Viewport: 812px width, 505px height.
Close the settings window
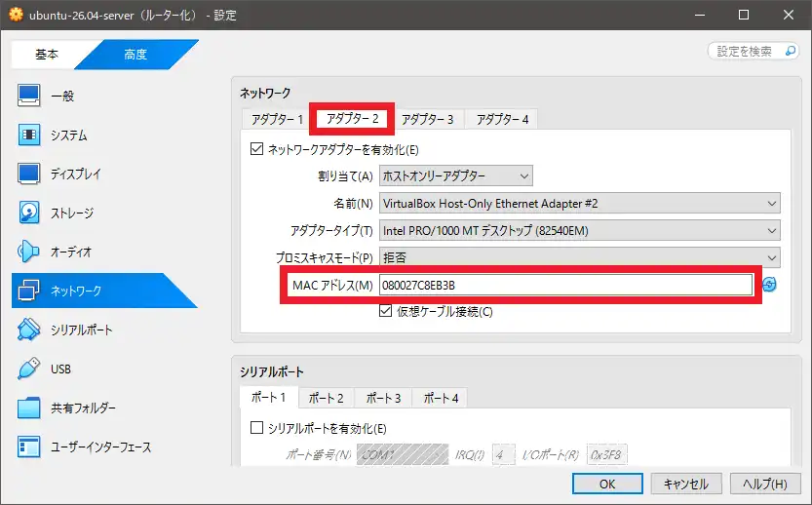pos(789,15)
